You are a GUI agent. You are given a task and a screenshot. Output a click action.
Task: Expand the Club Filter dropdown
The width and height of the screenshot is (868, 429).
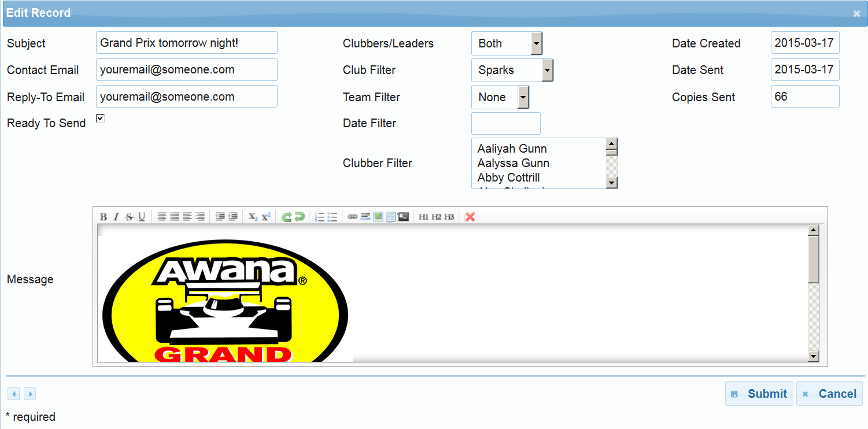click(547, 70)
